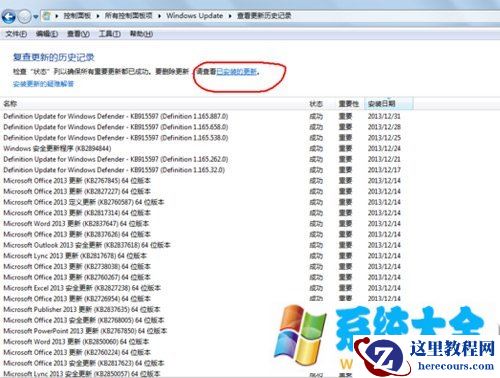Image resolution: width=500 pixels, height=378 pixels.
Task: Click the 2013/12/31 install date cell
Action: 384,116
